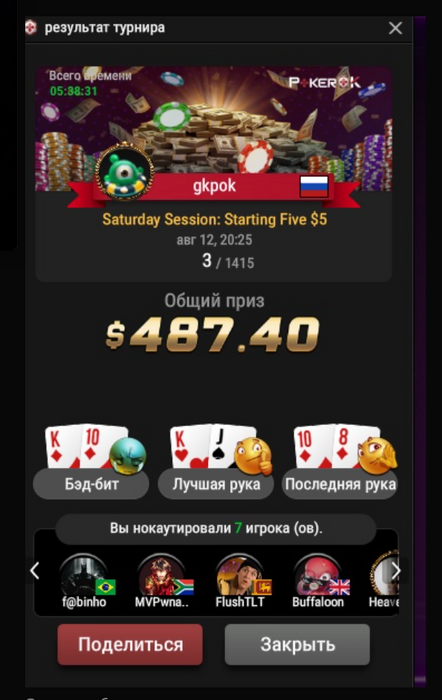Show previous knocked-out players with left arrow
The image size is (442, 700).
click(34, 571)
